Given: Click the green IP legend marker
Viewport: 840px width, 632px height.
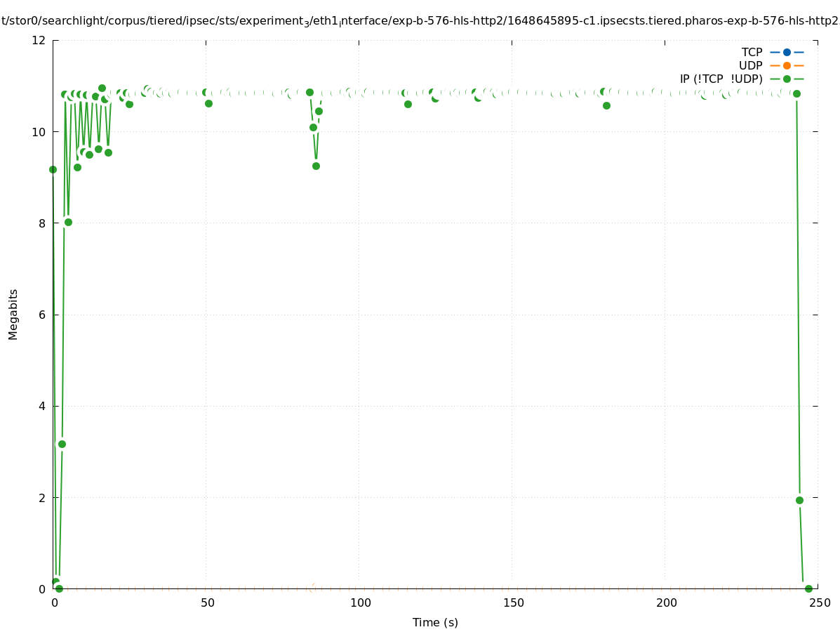Looking at the screenshot, I should (787, 79).
